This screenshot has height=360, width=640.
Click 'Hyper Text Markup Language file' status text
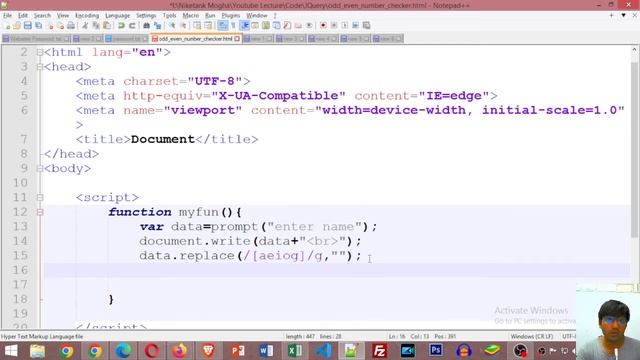click(42, 337)
